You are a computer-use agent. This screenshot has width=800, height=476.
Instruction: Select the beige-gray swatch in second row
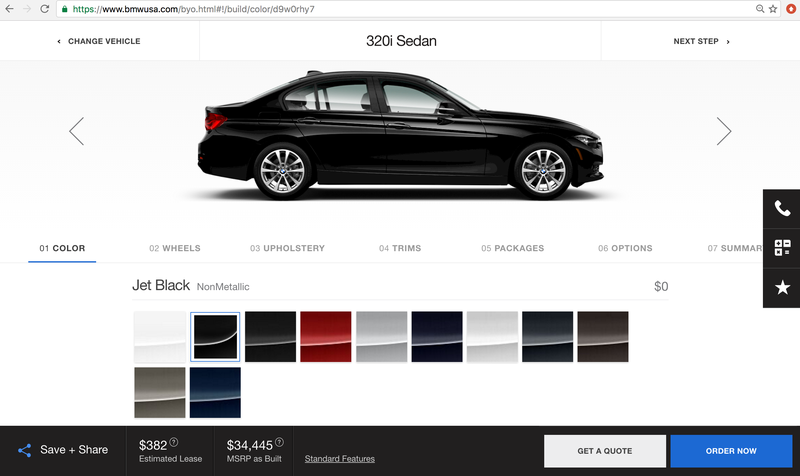click(160, 392)
